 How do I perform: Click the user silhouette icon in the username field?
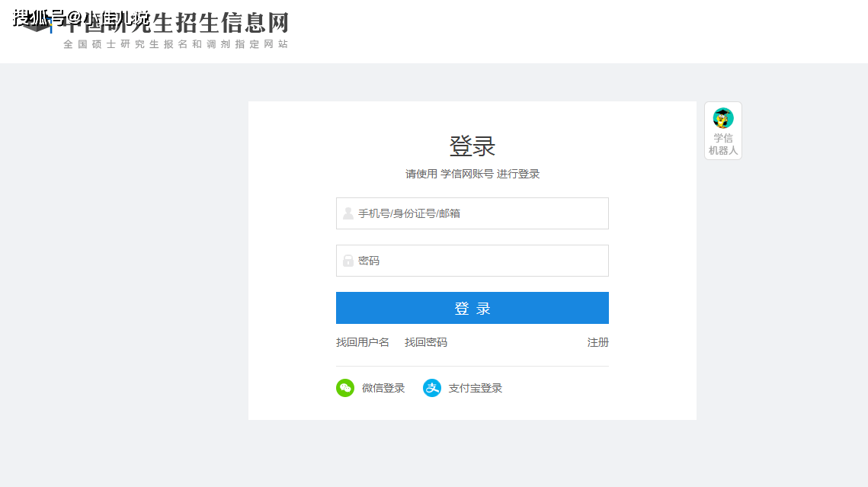(x=348, y=213)
